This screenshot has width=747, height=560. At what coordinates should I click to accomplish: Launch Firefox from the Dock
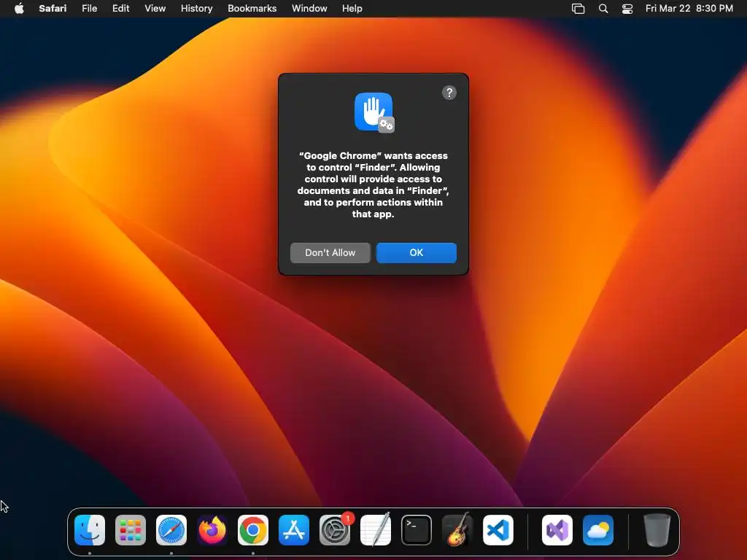(212, 530)
